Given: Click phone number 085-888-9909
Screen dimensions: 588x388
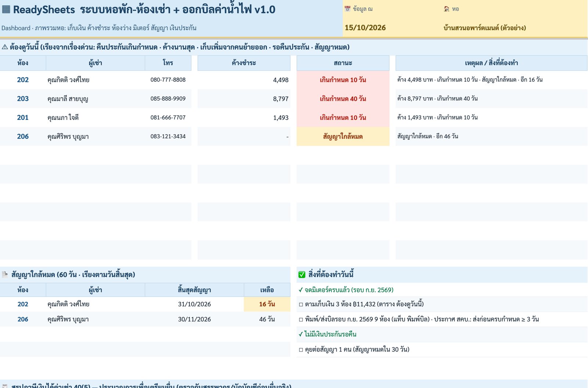Looking at the screenshot, I should coord(168,99).
